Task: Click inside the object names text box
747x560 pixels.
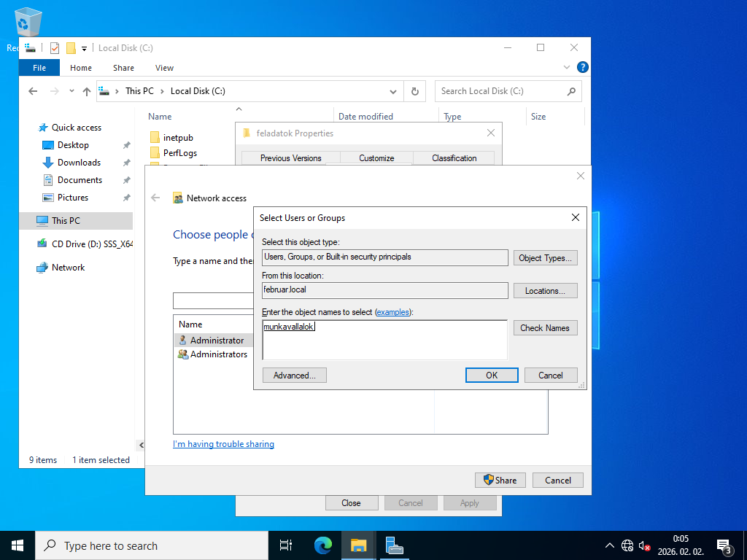Action: point(385,340)
